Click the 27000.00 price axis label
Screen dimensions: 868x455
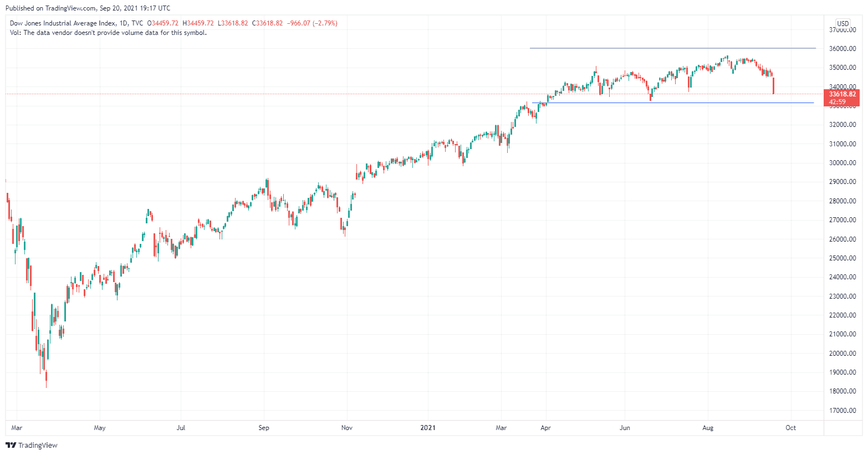click(843, 220)
